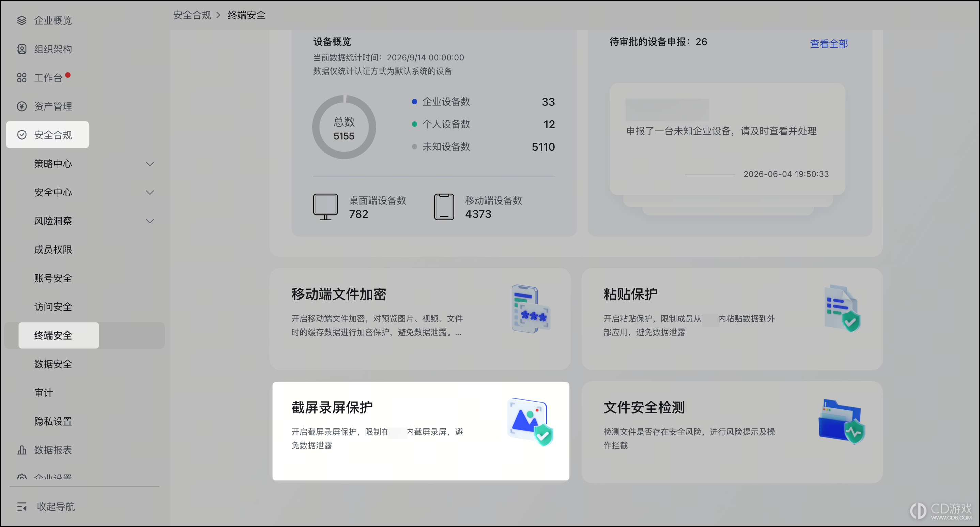This screenshot has height=527, width=980.
Task: Click the 安全合规 shield check icon
Action: coord(22,135)
